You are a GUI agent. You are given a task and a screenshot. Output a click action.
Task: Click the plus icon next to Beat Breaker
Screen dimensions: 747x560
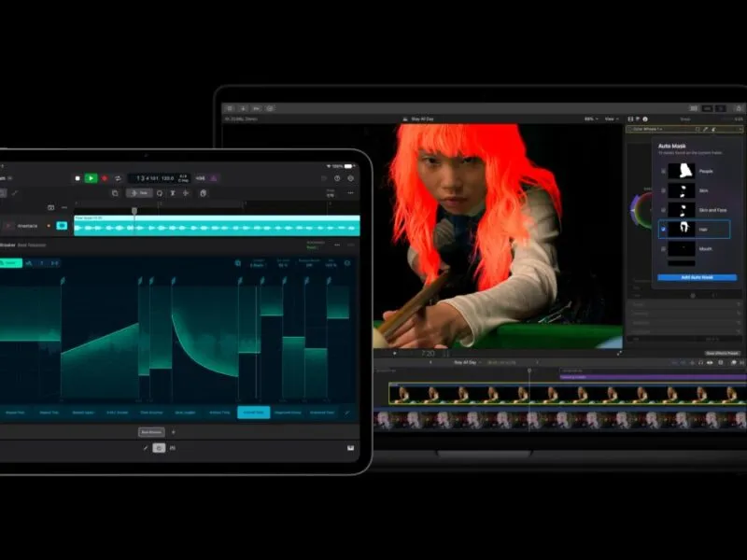coord(174,432)
